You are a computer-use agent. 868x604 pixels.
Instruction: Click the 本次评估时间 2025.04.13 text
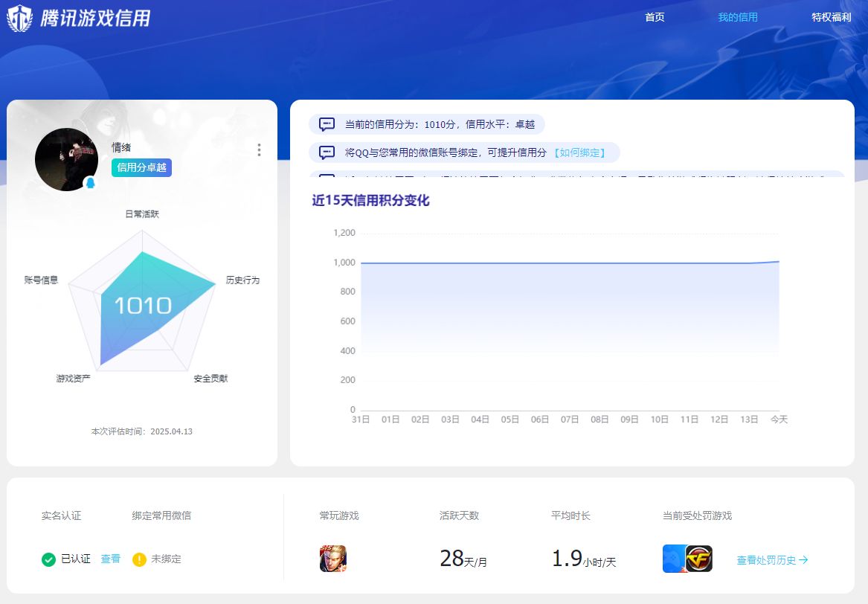tap(142, 432)
